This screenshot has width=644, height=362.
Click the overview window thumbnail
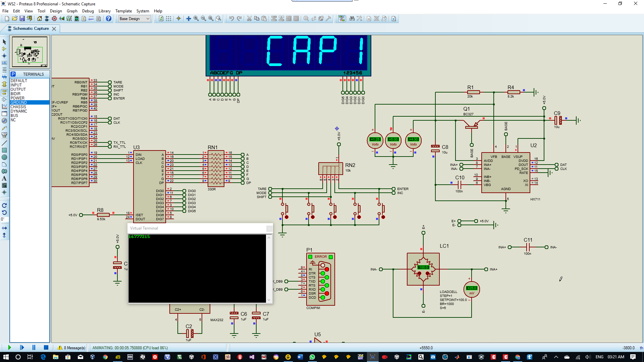click(30, 52)
